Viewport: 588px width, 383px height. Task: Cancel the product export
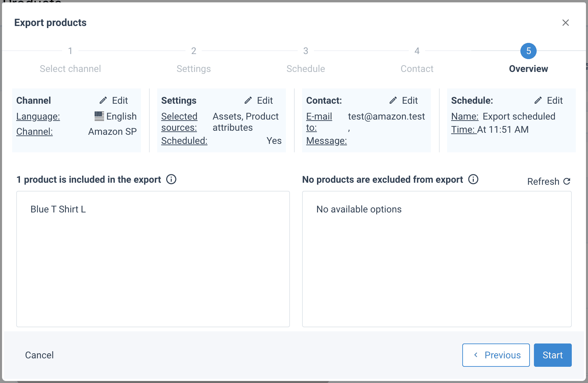[39, 355]
